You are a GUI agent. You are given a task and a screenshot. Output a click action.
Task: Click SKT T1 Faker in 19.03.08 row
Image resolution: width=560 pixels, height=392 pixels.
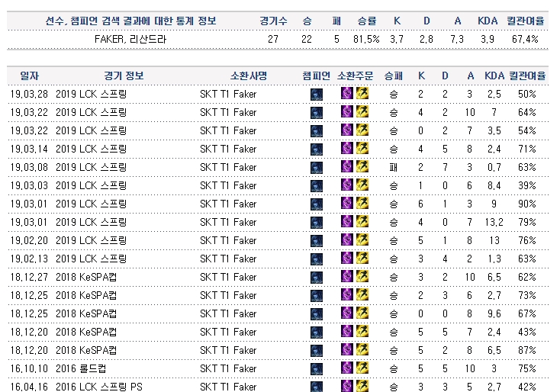[x=228, y=168]
